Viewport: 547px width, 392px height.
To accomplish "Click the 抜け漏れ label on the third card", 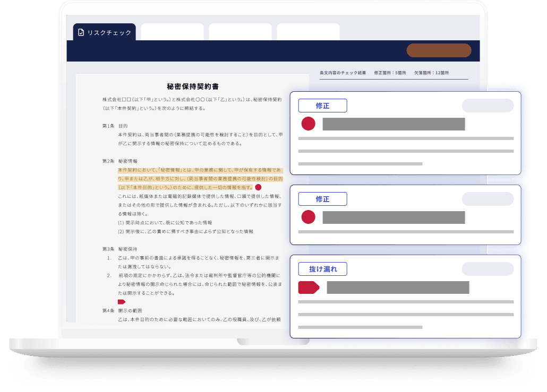I will tap(322, 269).
